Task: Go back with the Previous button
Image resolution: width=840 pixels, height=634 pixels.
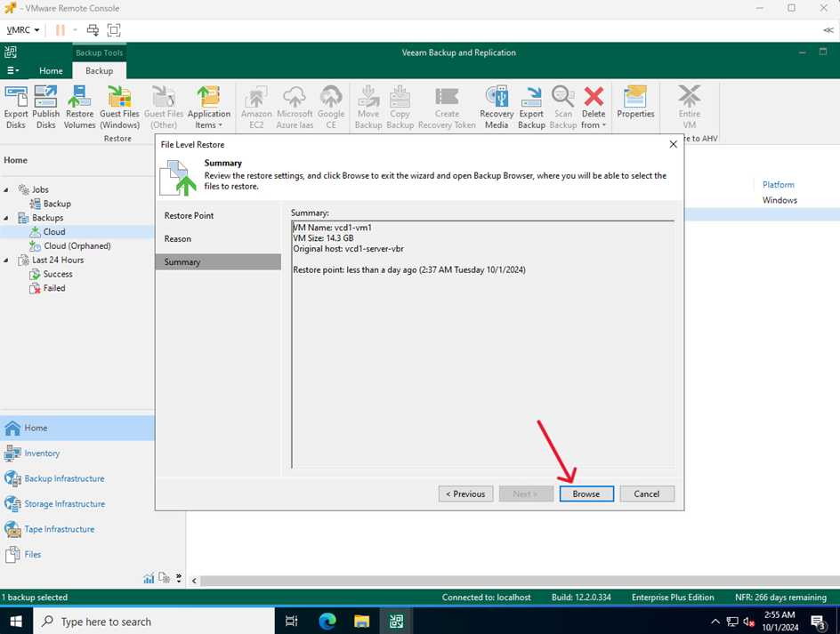Action: (465, 494)
